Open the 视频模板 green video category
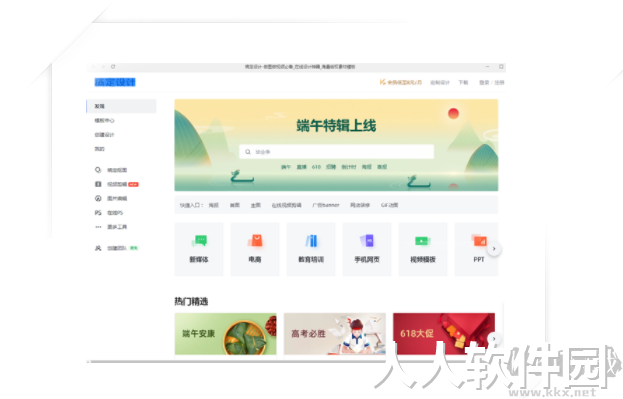 click(x=423, y=249)
